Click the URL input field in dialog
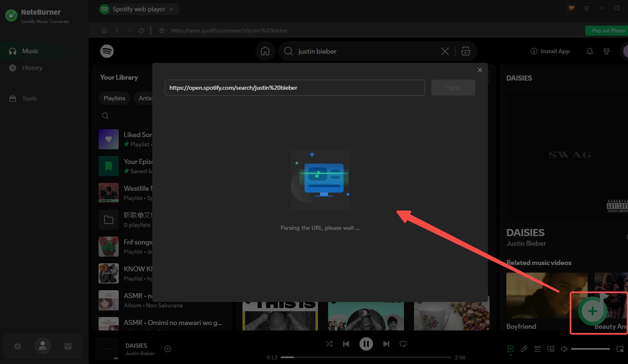628x364 pixels. pos(294,88)
